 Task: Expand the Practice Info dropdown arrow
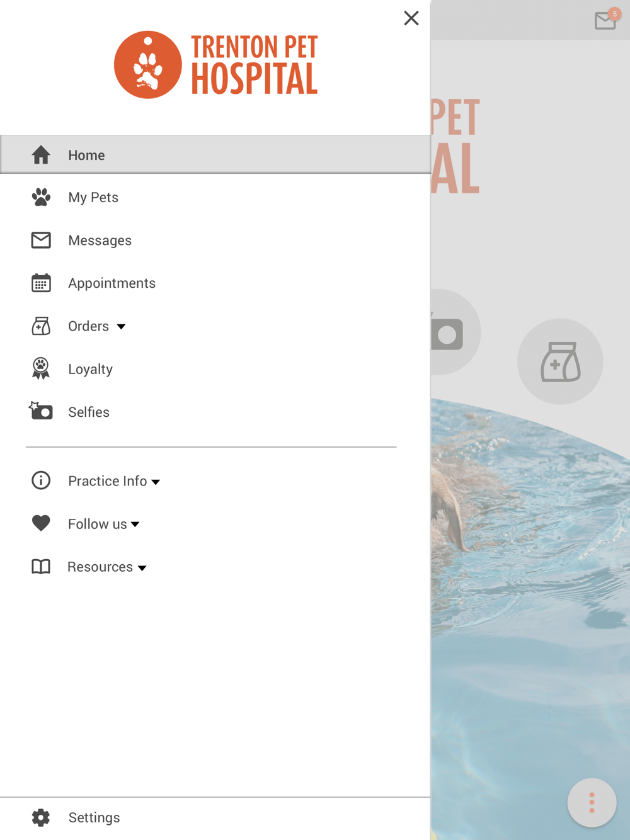coord(156,482)
